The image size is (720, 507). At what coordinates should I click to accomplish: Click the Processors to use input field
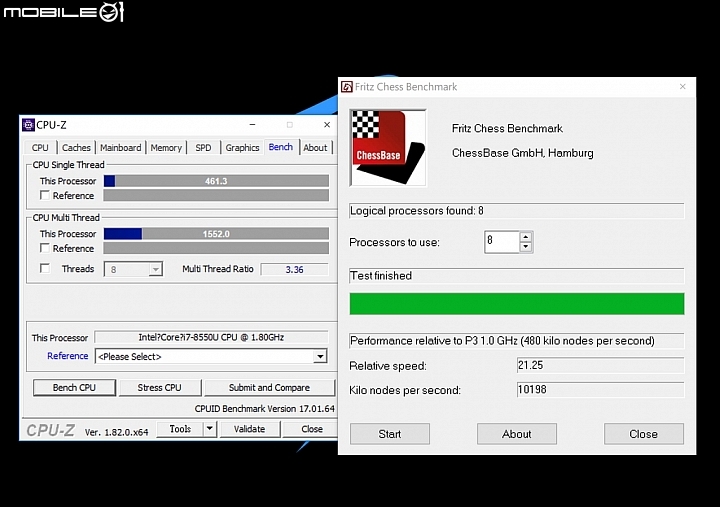pyautogui.click(x=502, y=242)
